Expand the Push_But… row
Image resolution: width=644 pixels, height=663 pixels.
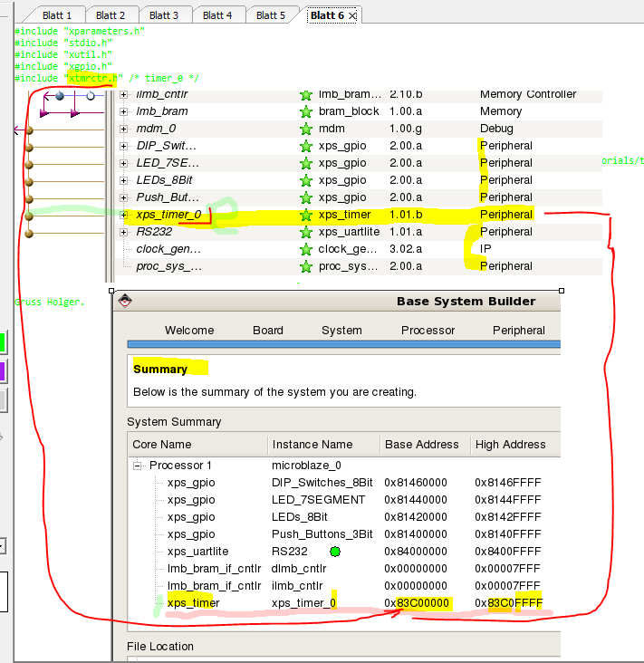click(x=123, y=197)
